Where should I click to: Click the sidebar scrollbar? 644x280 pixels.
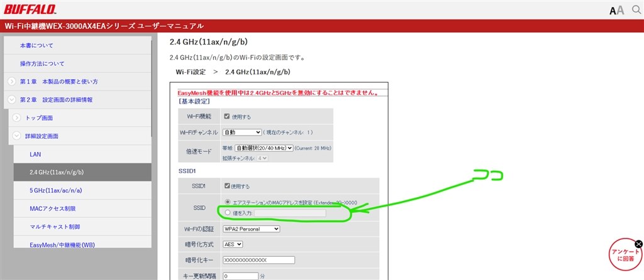[152, 88]
